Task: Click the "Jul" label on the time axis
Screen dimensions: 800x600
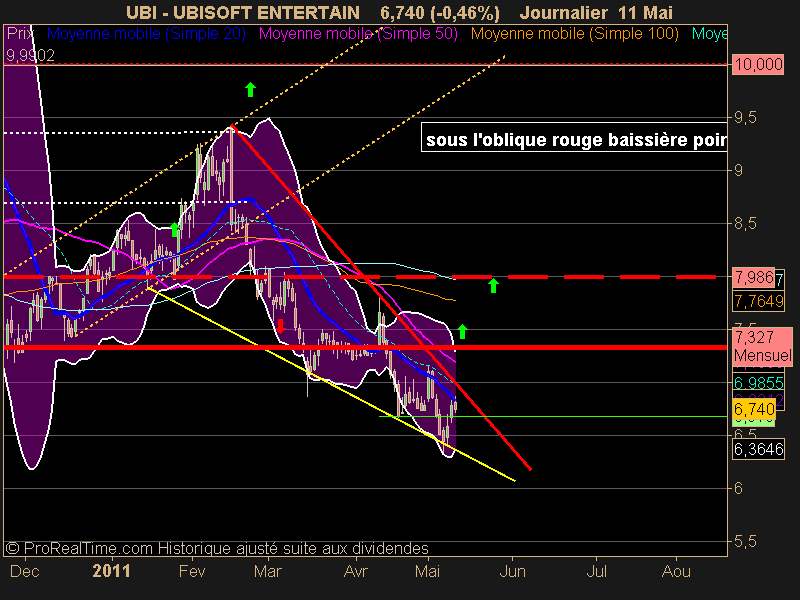Action: (x=596, y=571)
